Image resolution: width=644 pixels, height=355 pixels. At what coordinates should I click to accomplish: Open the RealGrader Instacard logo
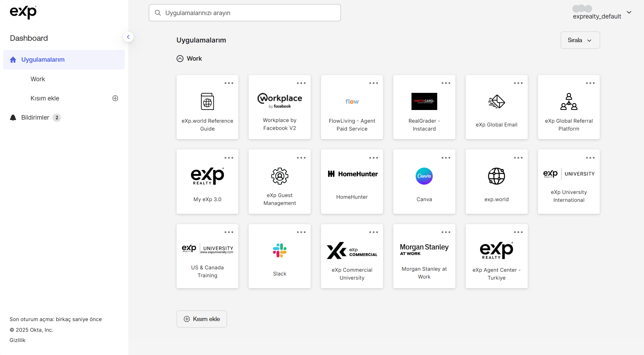click(x=424, y=101)
